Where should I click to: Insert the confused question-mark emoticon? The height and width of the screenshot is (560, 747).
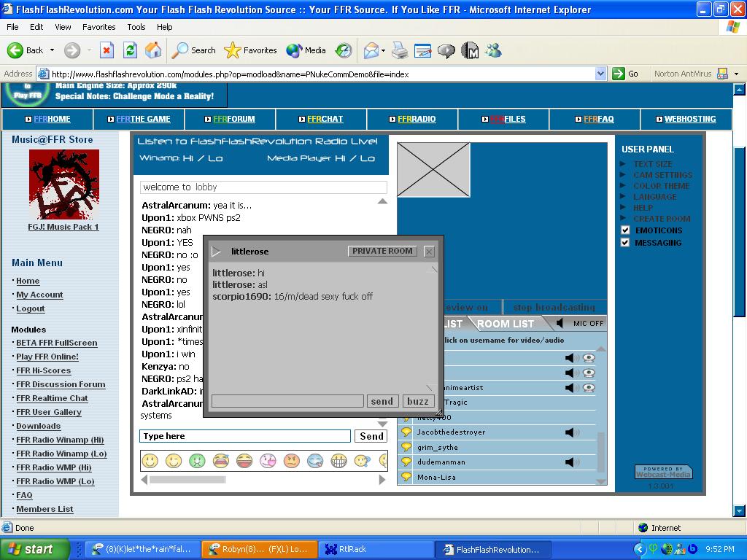click(x=363, y=461)
